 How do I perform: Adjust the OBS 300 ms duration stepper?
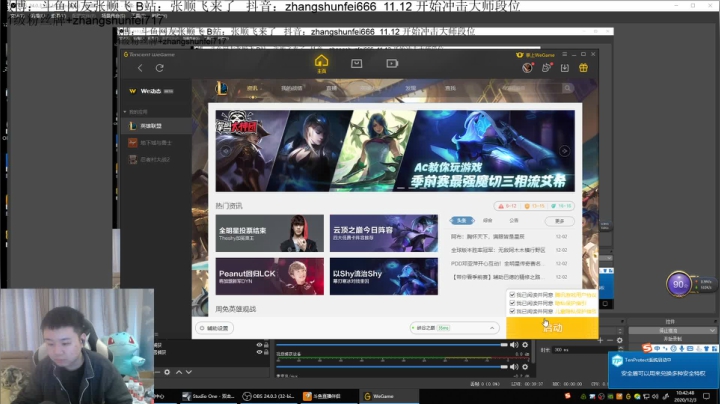coord(620,350)
